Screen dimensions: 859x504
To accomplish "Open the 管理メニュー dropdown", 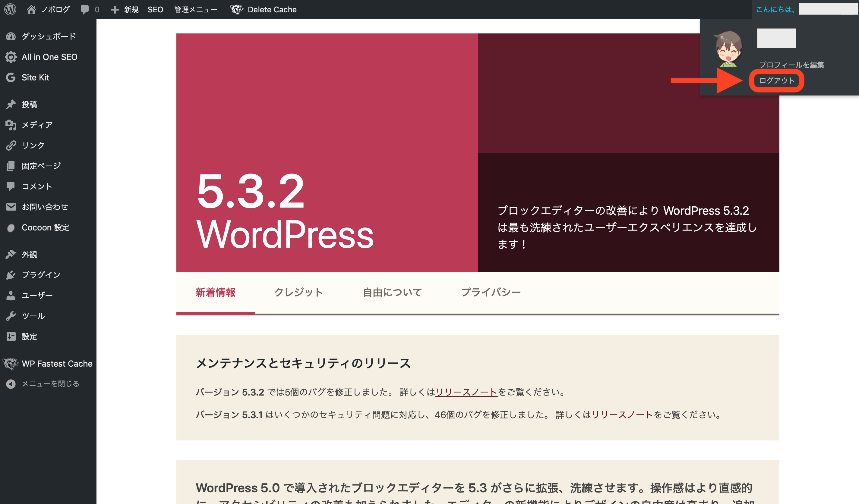I will [x=196, y=10].
